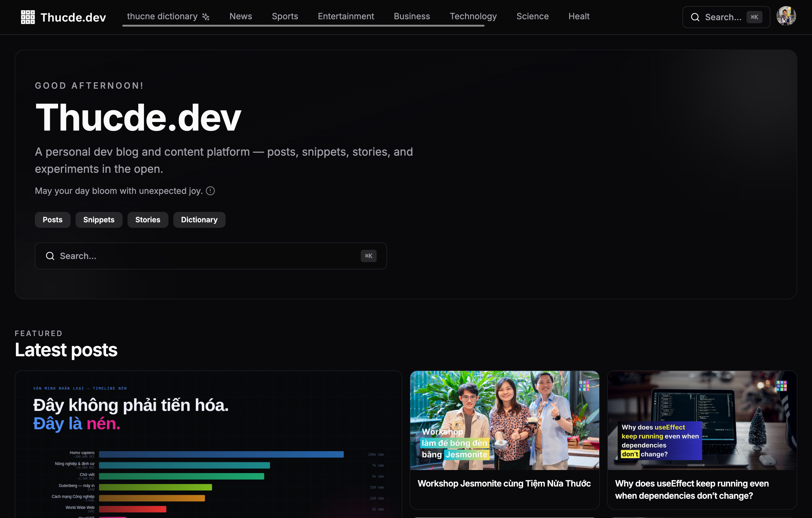Focus the hero Search... input field

pyautogui.click(x=211, y=256)
